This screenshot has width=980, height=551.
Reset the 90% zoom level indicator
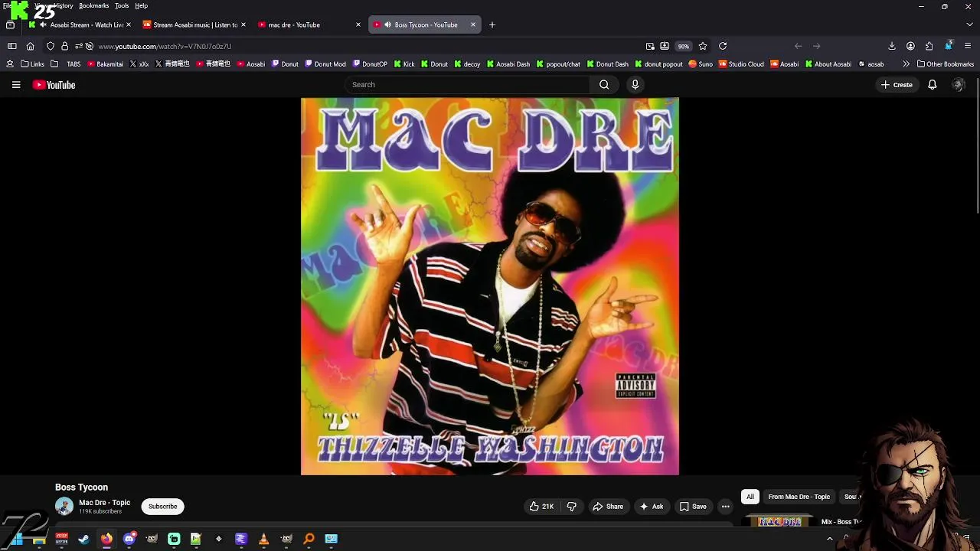[x=683, y=46]
